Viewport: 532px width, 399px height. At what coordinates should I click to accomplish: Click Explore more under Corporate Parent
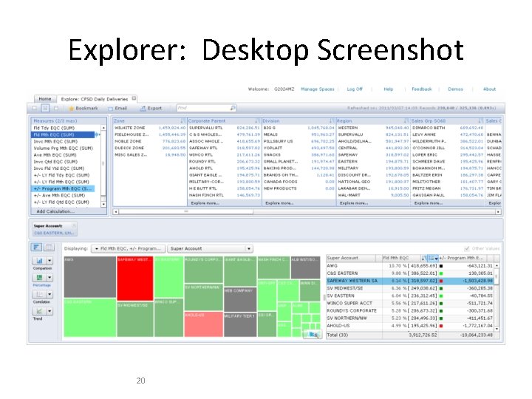click(x=205, y=203)
